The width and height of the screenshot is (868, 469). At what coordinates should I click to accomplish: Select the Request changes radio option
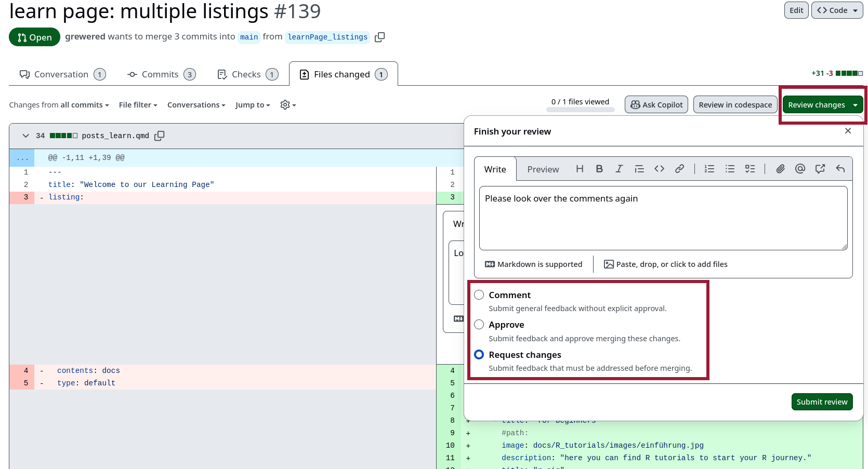pos(479,355)
